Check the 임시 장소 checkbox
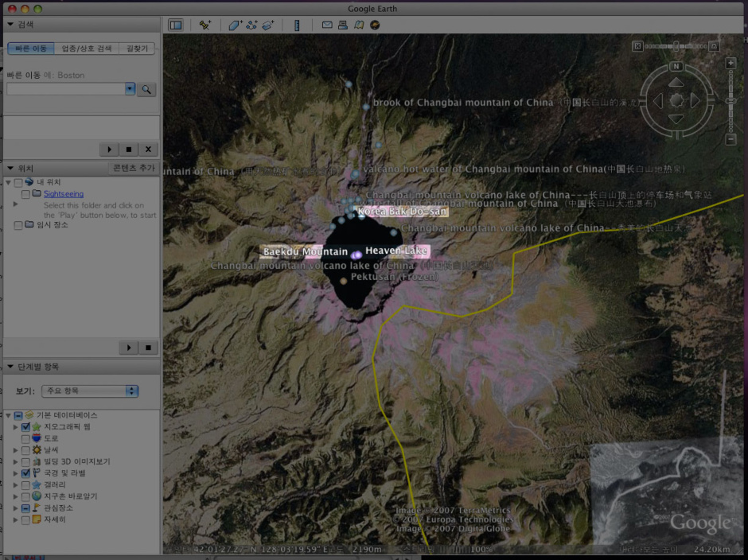Viewport: 748px width, 560px height. click(x=18, y=225)
